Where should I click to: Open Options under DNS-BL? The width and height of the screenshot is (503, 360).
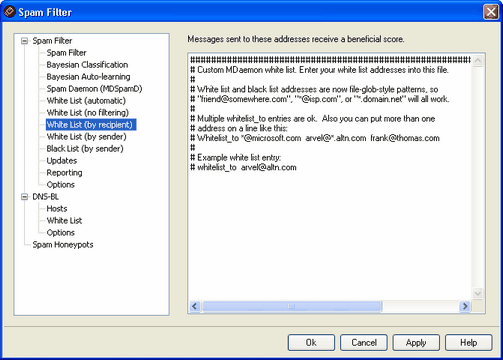61,233
